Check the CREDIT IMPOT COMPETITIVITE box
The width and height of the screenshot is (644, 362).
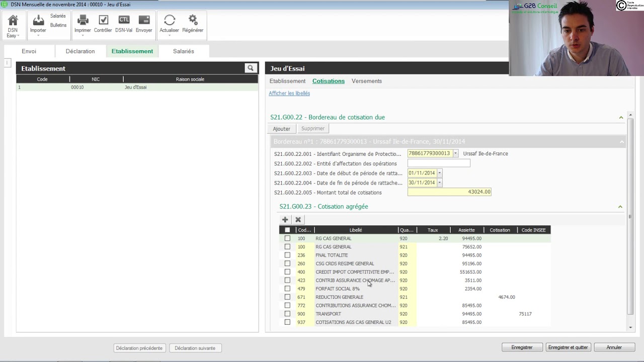pos(287,272)
